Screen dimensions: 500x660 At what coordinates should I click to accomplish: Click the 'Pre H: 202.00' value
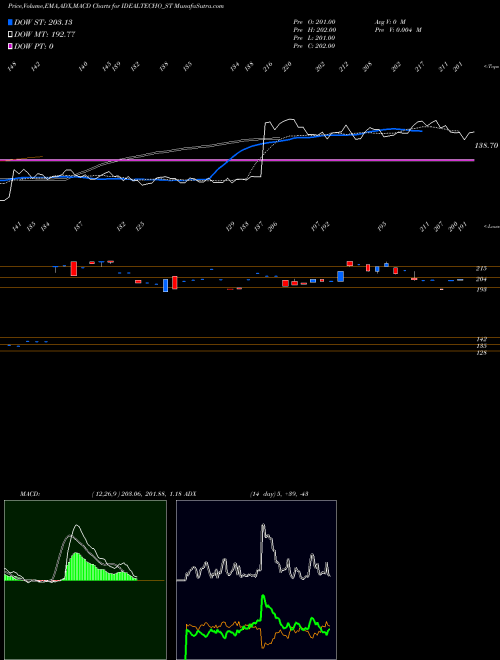314,30
